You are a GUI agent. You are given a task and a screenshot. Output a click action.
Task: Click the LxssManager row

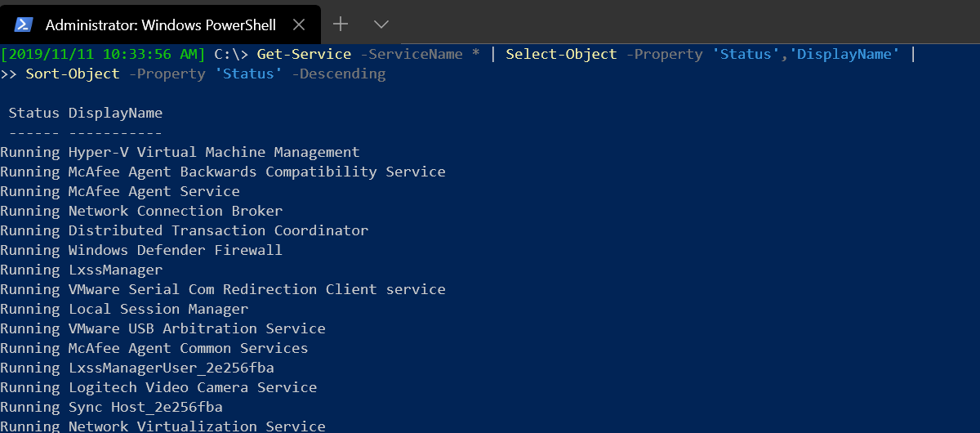pyautogui.click(x=82, y=270)
